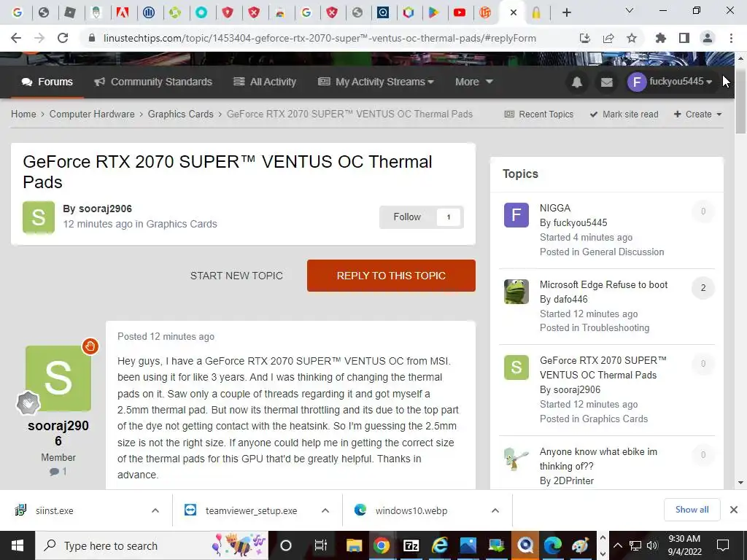Image resolution: width=747 pixels, height=560 pixels.
Task: Switch to the YouTube browser tab
Action: click(x=460, y=12)
